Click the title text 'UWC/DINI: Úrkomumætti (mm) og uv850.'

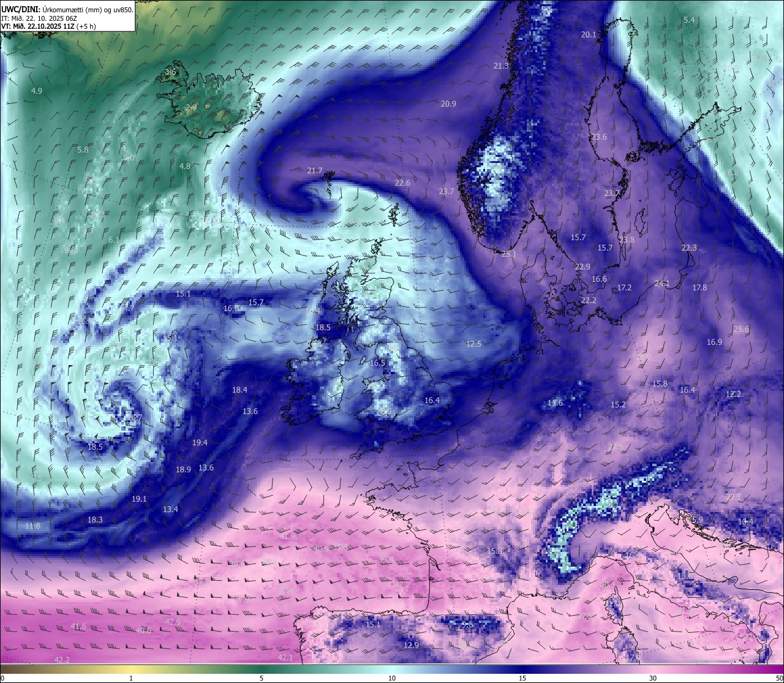pos(67,9)
